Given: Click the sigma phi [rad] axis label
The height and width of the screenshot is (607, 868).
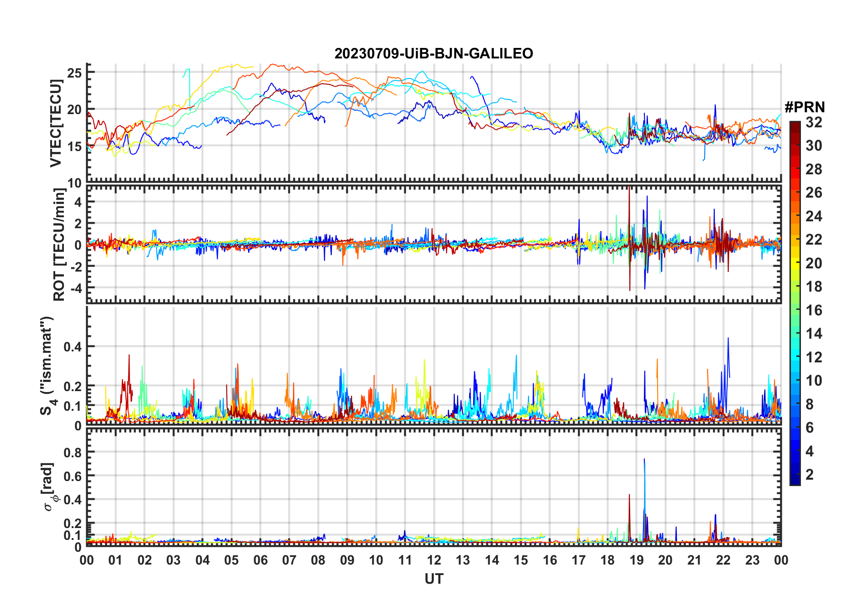Looking at the screenshot, I should pos(49,487).
